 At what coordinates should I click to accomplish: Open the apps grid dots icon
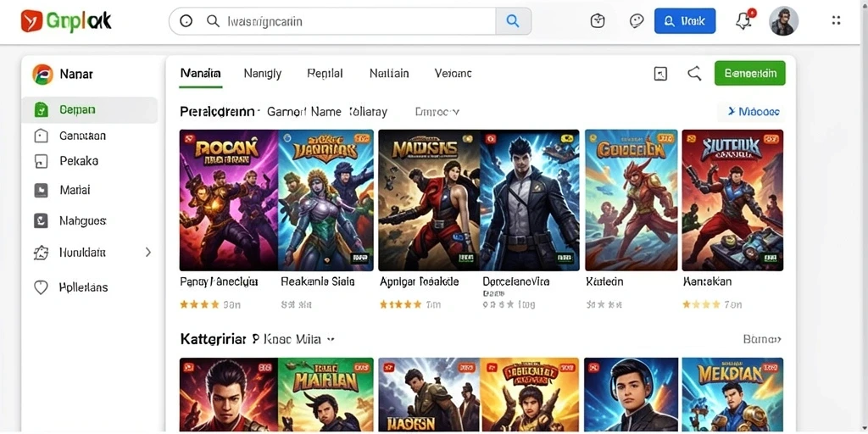(x=836, y=20)
